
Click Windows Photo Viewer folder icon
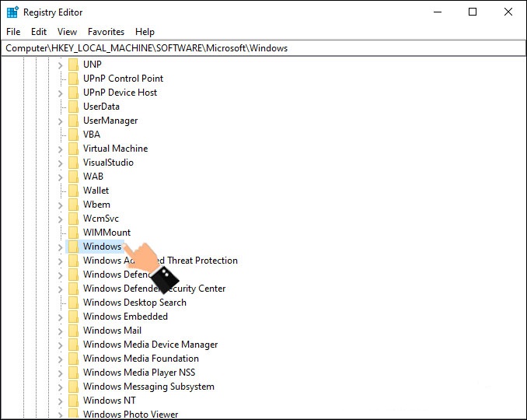[x=73, y=414]
